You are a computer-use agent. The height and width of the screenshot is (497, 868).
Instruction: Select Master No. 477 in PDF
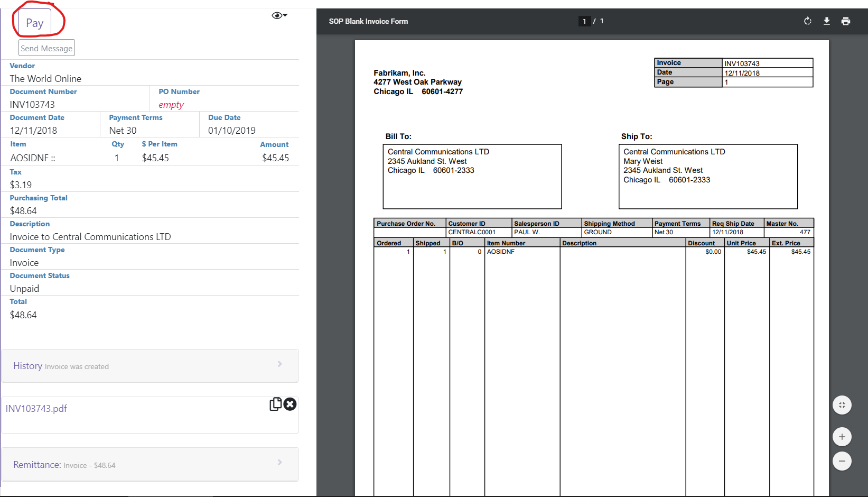(x=805, y=232)
